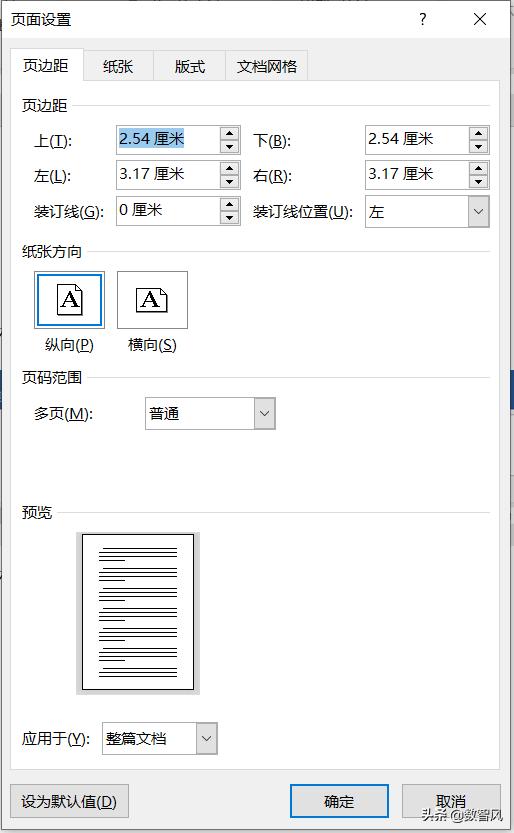Click the help question mark icon
This screenshot has width=514, height=833.
423,20
